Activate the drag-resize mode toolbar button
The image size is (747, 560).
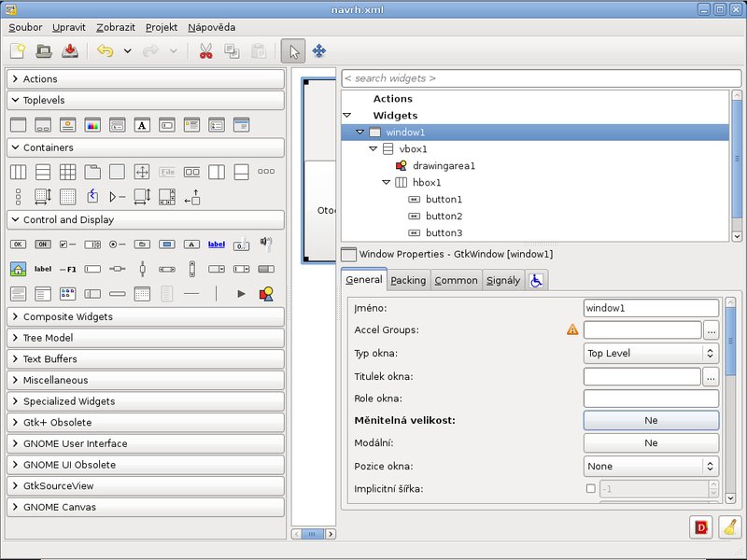pos(319,51)
